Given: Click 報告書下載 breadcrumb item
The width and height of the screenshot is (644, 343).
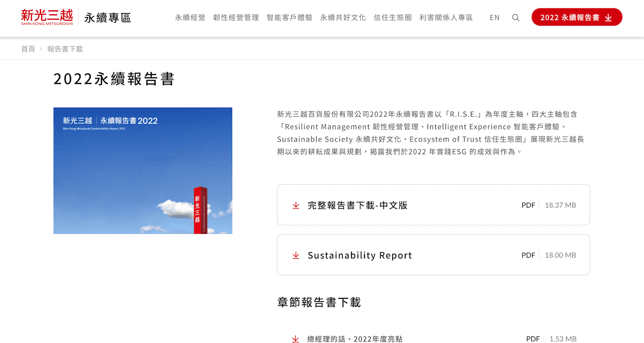Looking at the screenshot, I should point(65,49).
